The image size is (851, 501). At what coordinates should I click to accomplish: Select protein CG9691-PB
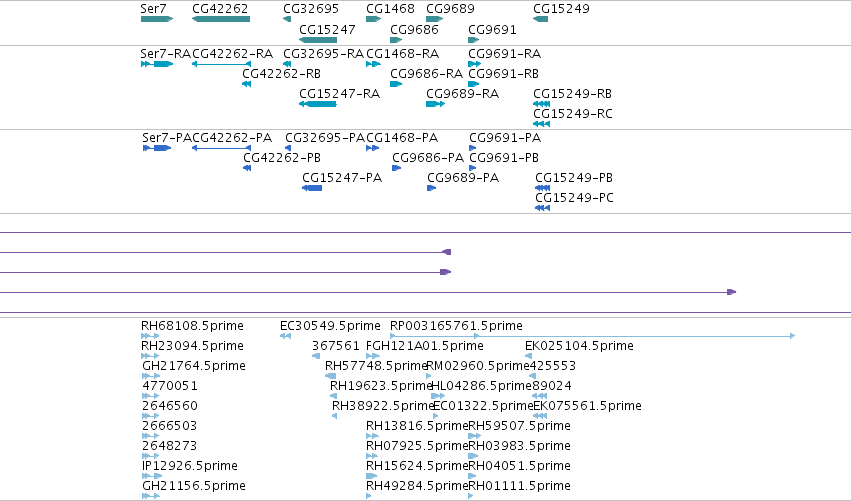click(473, 168)
